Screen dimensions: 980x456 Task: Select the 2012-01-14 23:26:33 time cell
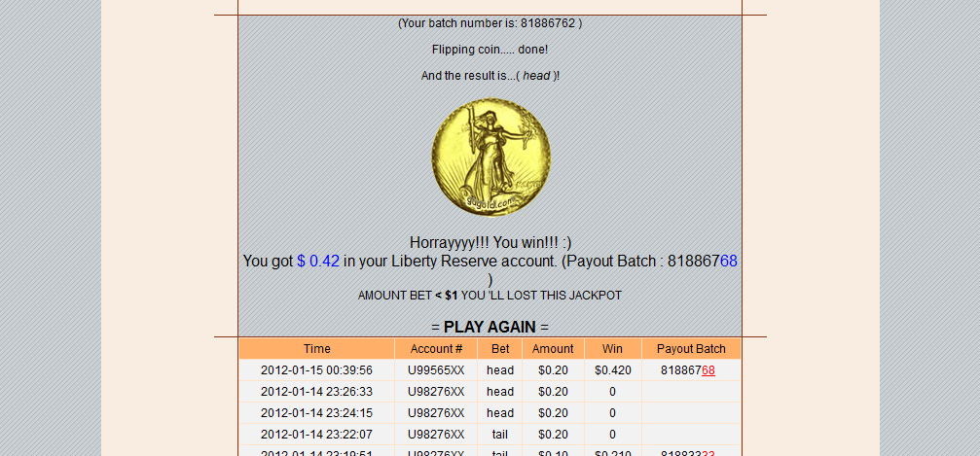point(317,392)
